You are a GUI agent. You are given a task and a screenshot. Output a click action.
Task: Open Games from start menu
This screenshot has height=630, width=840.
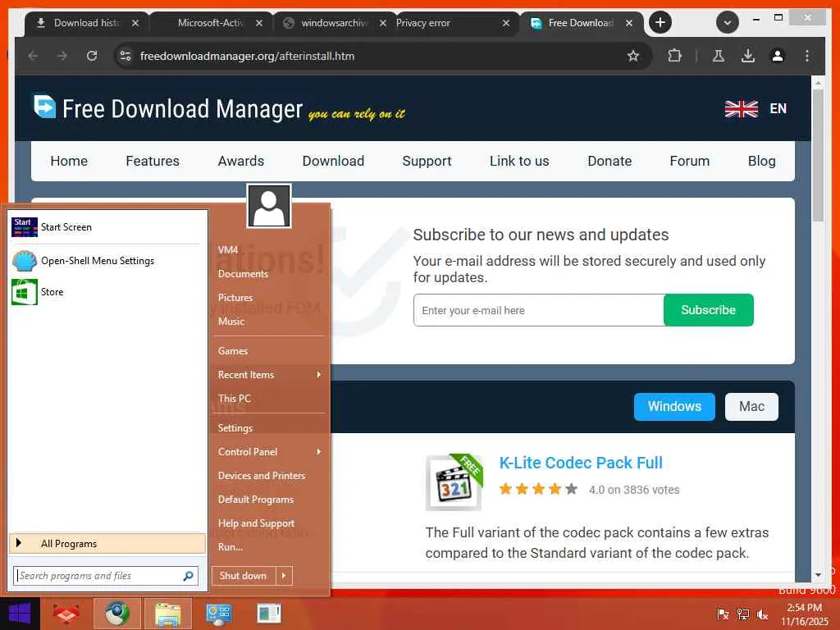pos(269,351)
